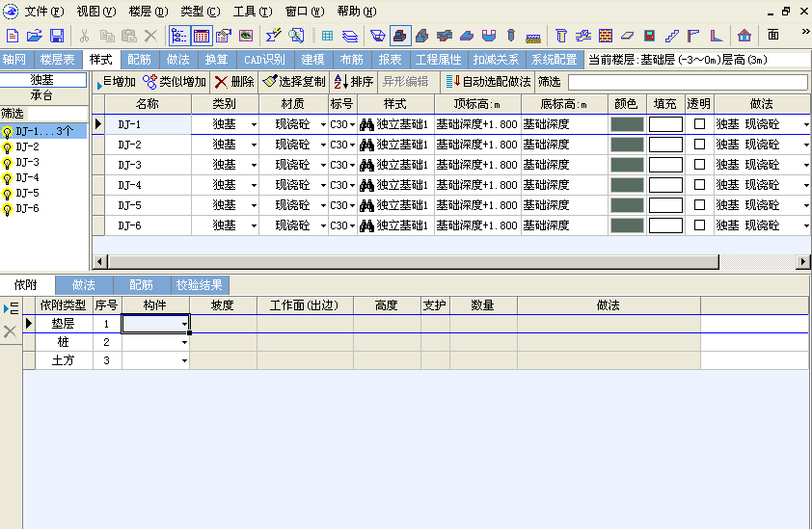Select the floor slab icon

pos(627,36)
